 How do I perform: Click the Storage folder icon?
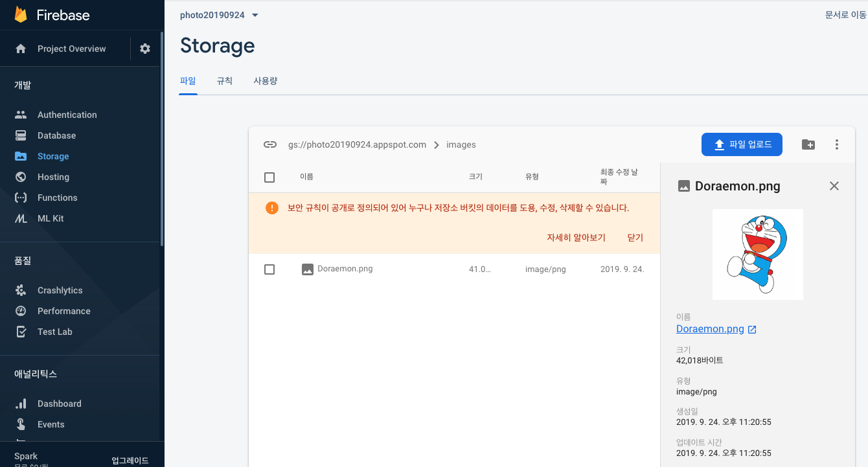point(21,156)
